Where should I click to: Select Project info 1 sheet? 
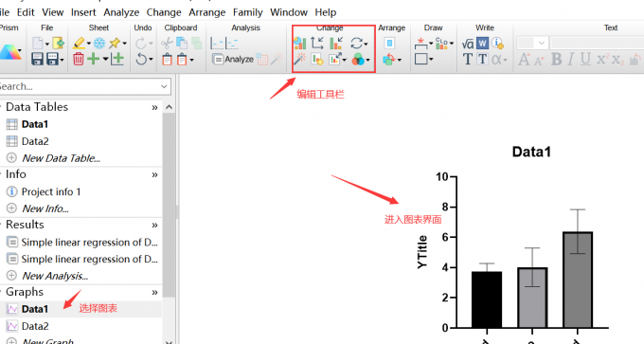pyautogui.click(x=51, y=192)
